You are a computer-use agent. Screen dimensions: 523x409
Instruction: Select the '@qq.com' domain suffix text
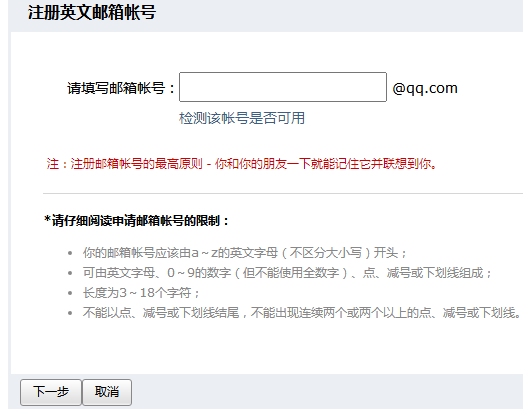click(425, 88)
